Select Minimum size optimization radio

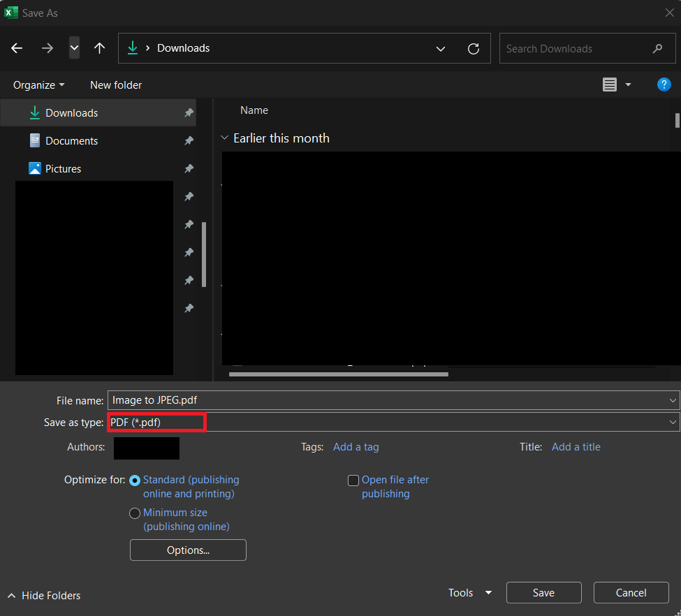click(135, 513)
